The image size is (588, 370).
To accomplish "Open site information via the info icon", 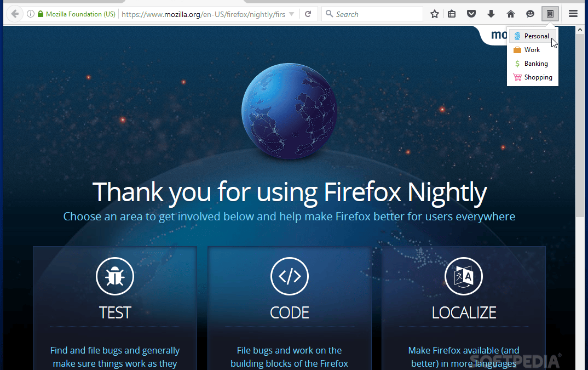I will 31,14.
